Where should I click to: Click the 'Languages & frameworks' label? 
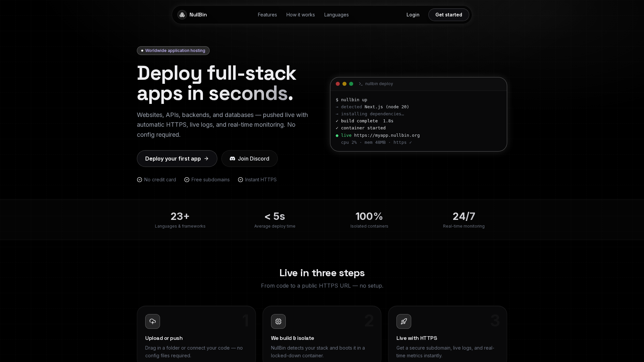point(180,226)
